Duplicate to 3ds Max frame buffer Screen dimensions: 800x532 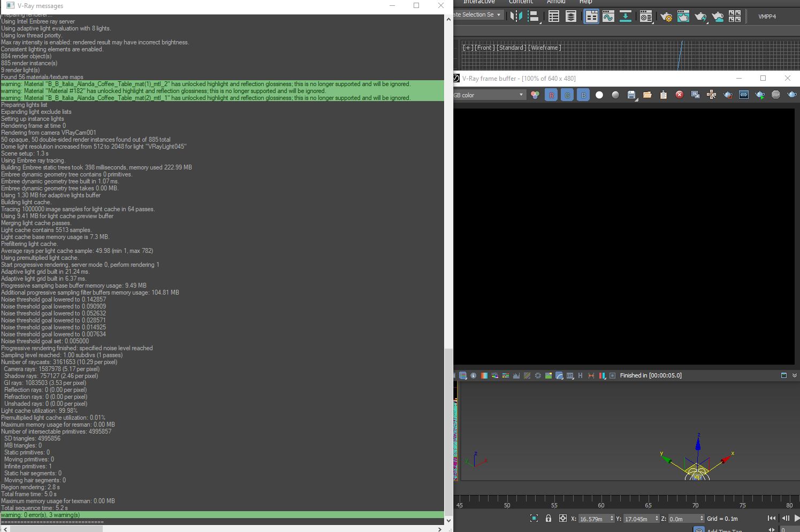point(696,95)
